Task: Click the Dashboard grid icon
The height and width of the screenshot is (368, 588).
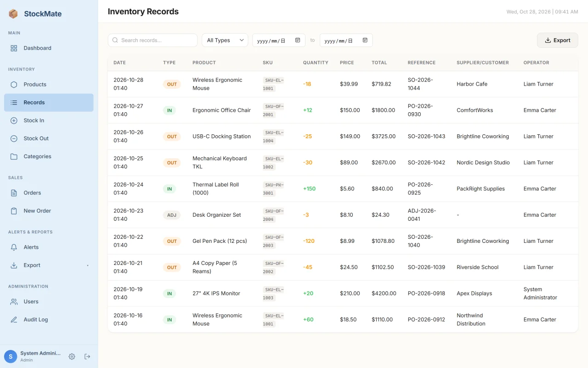Action: (x=14, y=48)
